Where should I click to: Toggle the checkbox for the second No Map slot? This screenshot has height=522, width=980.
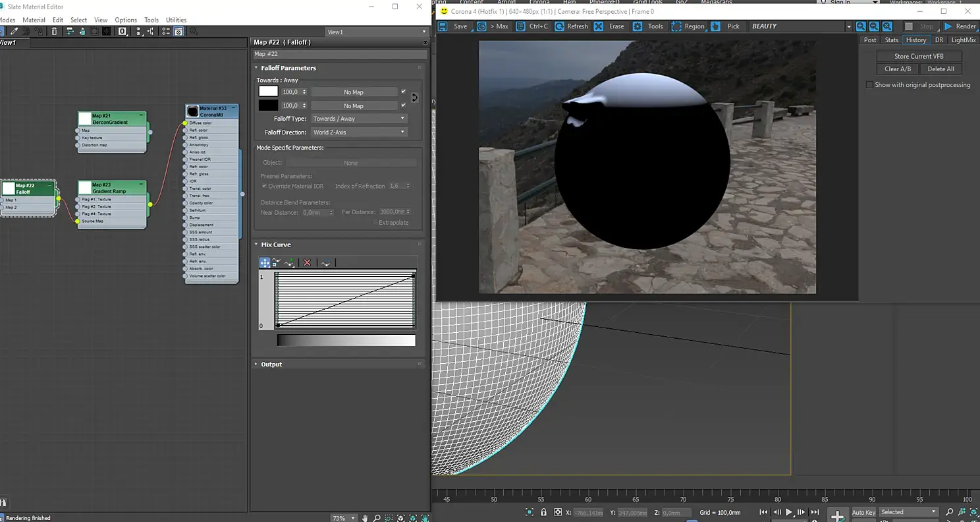403,105
